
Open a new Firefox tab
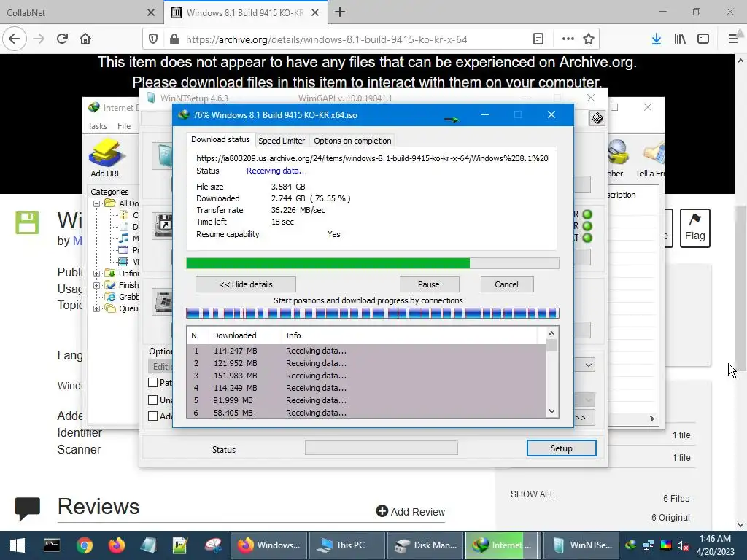[x=340, y=12]
